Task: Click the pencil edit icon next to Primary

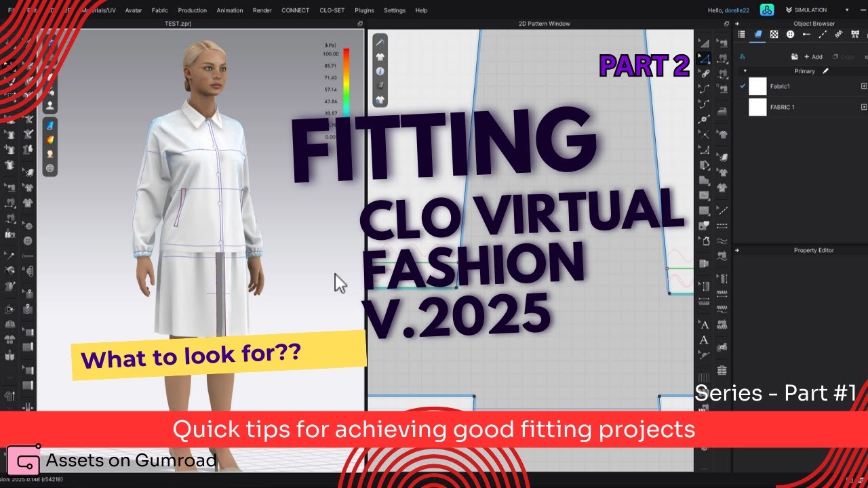Action: (x=825, y=70)
